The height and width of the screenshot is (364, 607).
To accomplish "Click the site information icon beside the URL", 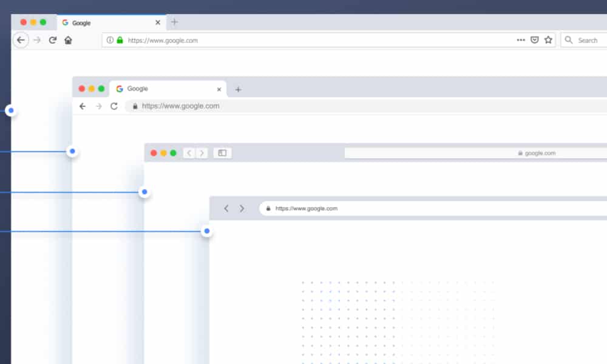I will [x=109, y=39].
